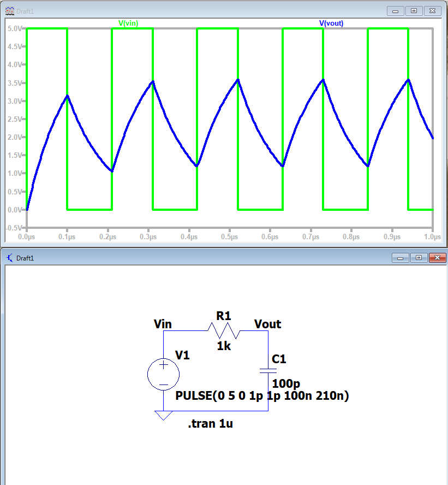The image size is (448, 485).
Task: Click the Vout net label
Action: (267, 324)
